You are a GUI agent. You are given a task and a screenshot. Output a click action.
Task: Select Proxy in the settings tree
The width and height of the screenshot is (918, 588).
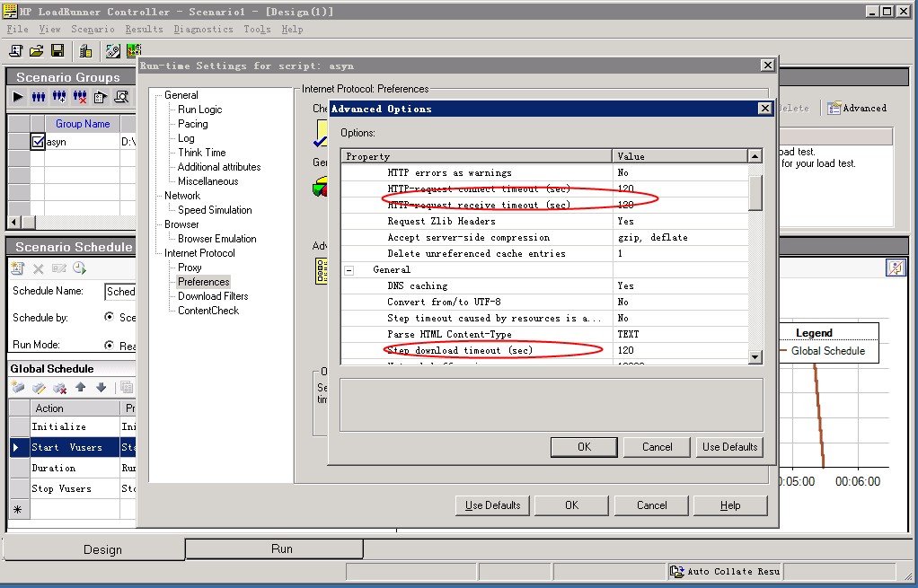[190, 268]
